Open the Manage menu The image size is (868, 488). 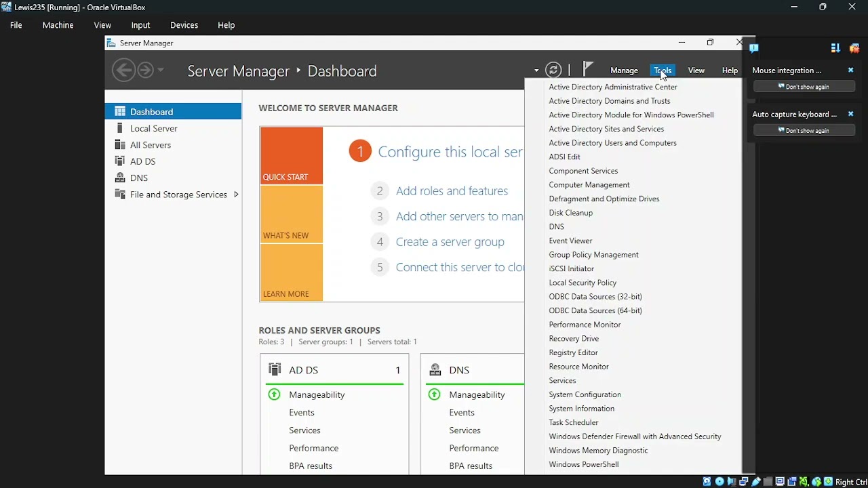click(x=624, y=70)
